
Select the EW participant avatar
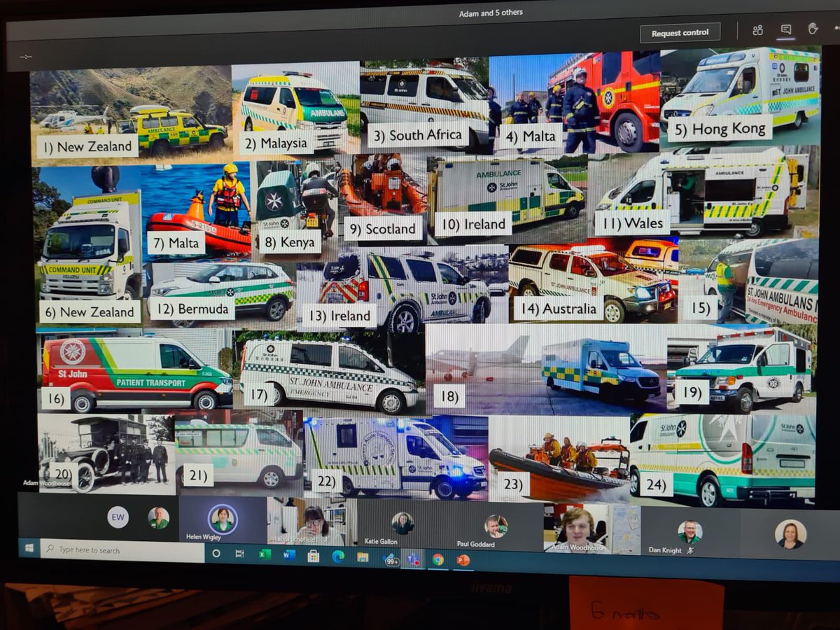(x=118, y=517)
